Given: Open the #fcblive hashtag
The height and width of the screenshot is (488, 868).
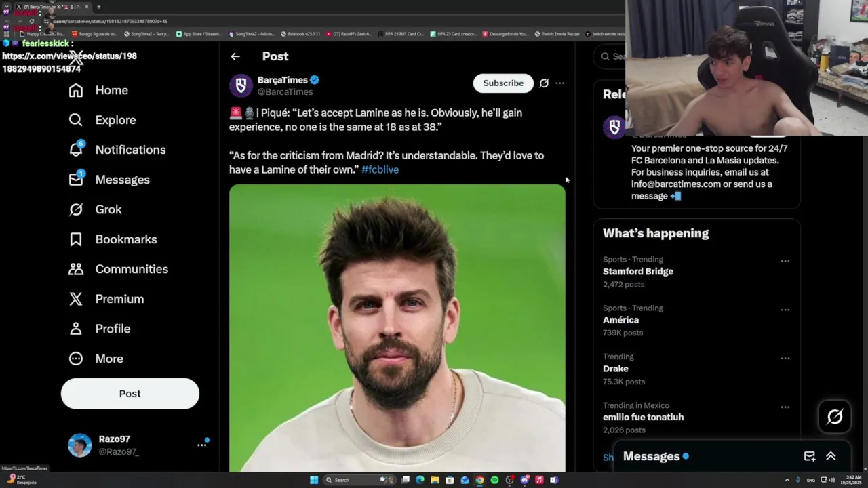Looking at the screenshot, I should point(380,169).
